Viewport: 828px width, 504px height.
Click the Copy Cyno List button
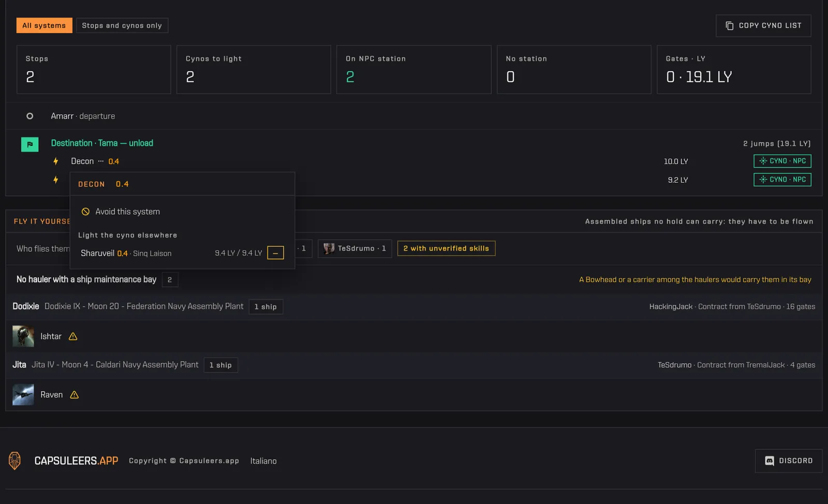click(x=763, y=26)
